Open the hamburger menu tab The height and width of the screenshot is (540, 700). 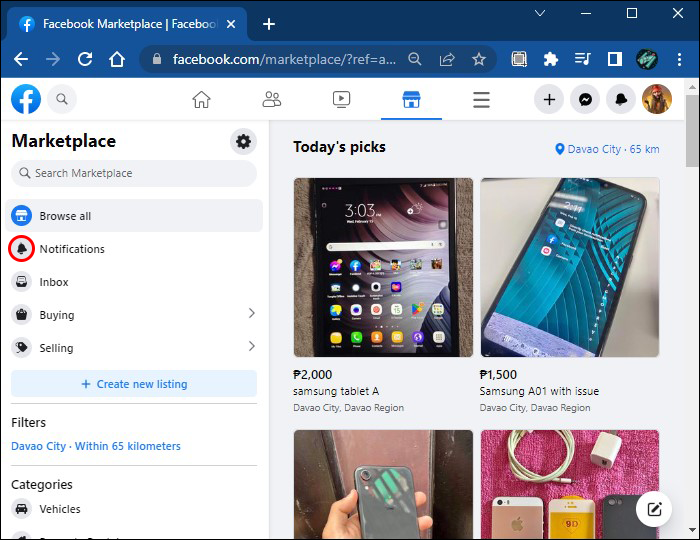481,100
